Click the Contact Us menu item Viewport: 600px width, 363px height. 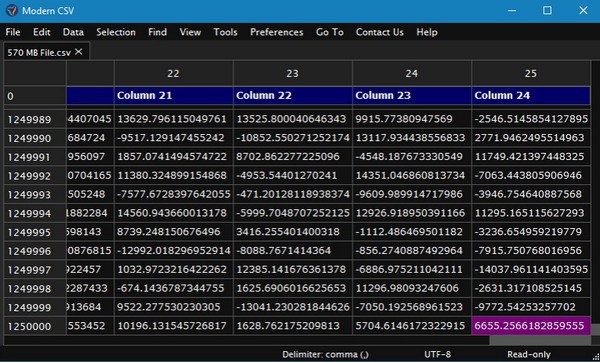pyautogui.click(x=380, y=32)
